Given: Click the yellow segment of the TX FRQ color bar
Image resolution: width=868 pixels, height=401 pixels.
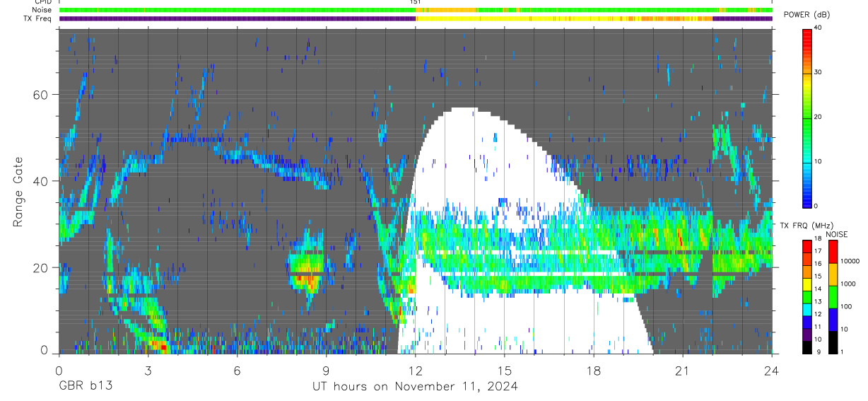Looking at the screenshot, I should 807,283.
